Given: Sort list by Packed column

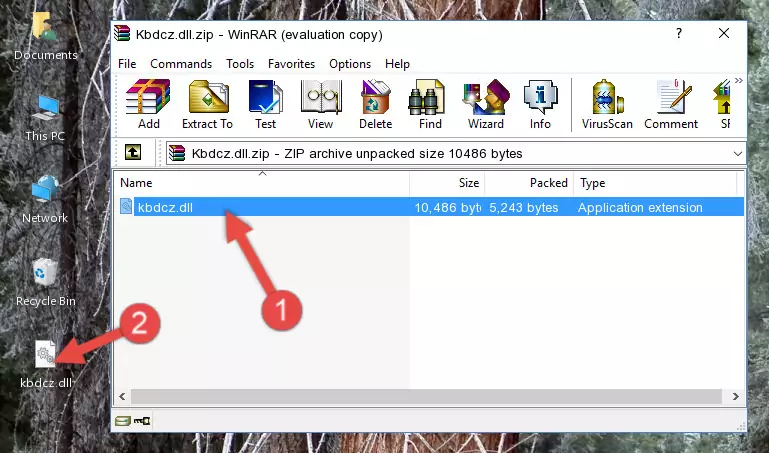Looking at the screenshot, I should click(x=529, y=183).
